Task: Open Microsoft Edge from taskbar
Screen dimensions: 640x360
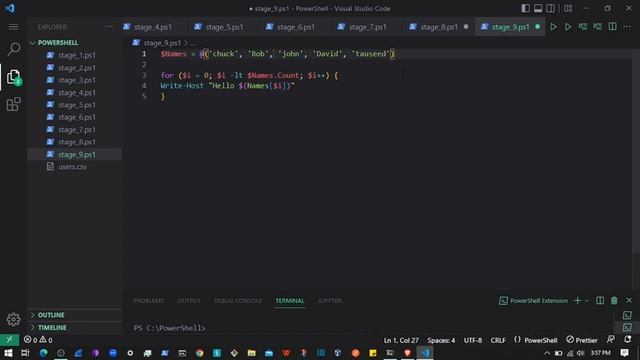Action: [43, 353]
